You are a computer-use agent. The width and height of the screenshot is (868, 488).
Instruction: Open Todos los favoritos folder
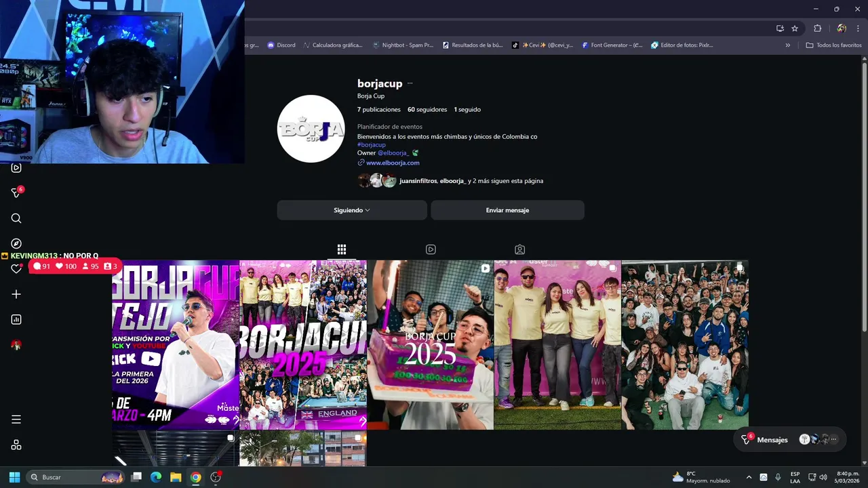coord(833,45)
